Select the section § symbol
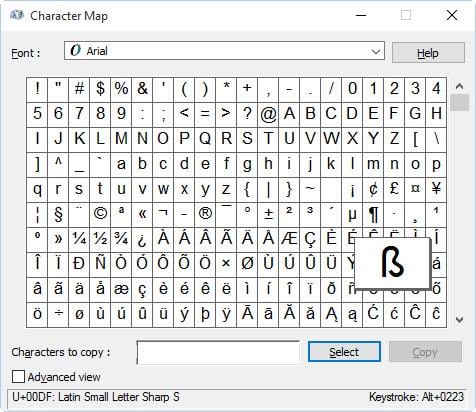Image resolution: width=476 pixels, height=412 pixels. pyautogui.click(x=58, y=214)
